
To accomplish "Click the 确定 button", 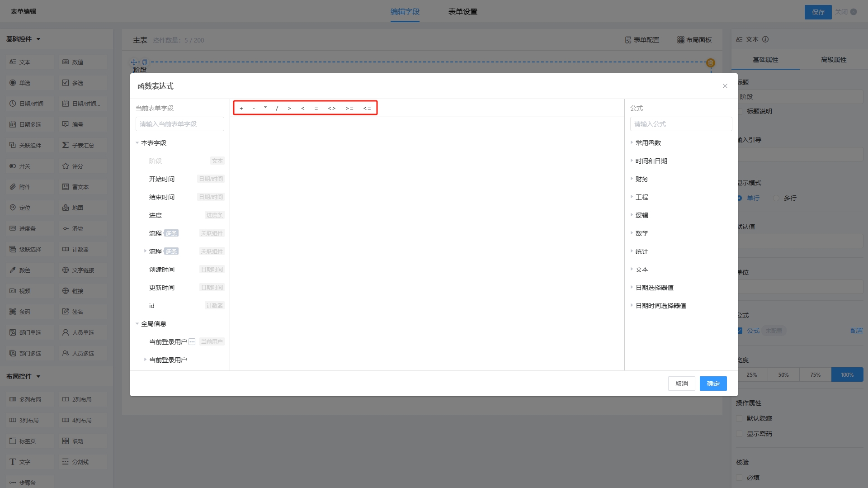I will pyautogui.click(x=713, y=384).
